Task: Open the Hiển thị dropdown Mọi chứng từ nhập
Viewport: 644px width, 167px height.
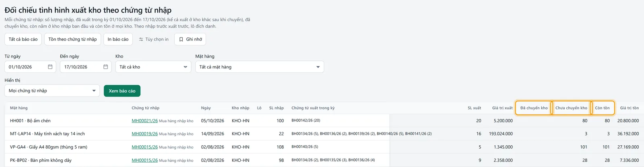Action: 52,91
